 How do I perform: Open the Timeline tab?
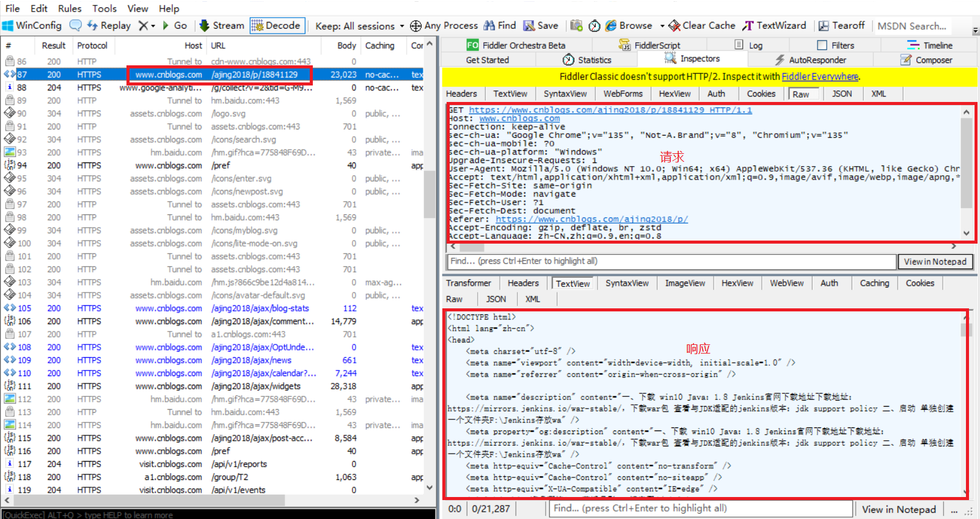click(x=930, y=45)
